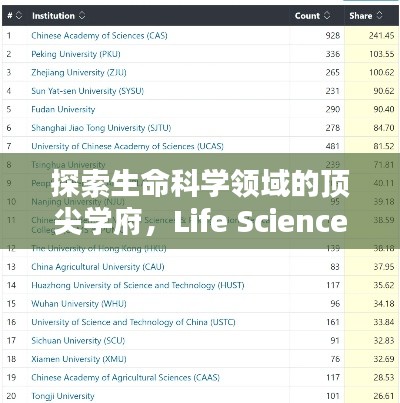The image size is (400, 403).
Task: Select share value 34.18
Action: coord(384,304)
